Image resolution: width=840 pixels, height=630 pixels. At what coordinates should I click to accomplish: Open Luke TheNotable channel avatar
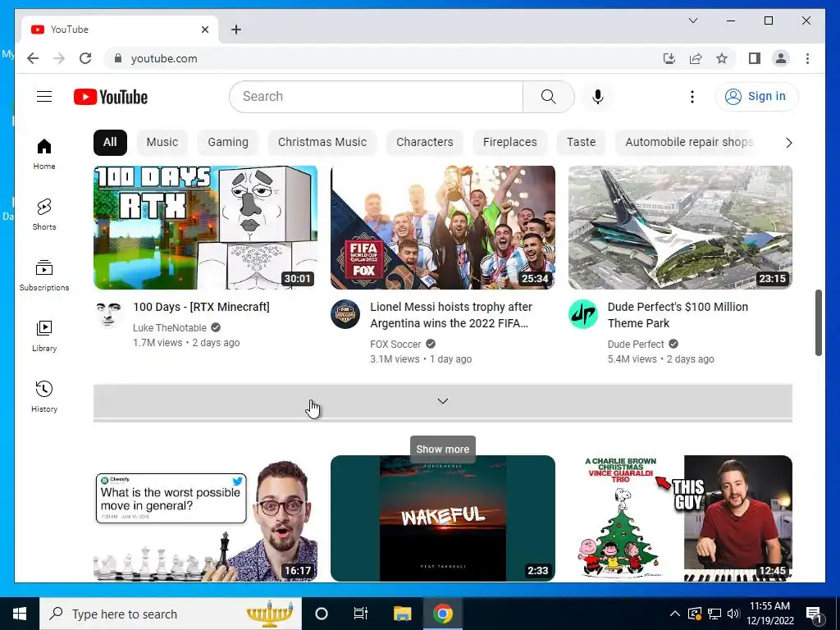point(107,314)
